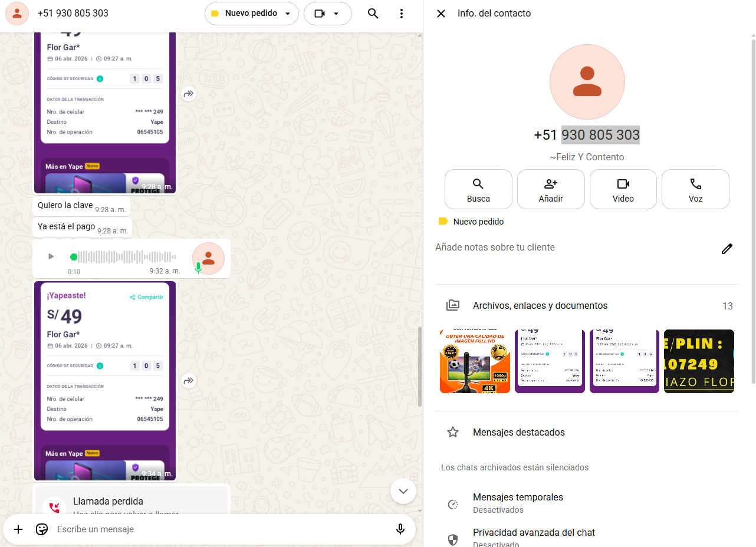Open the Nuevo pedido label dropdown
This screenshot has height=547, width=756.
[252, 14]
